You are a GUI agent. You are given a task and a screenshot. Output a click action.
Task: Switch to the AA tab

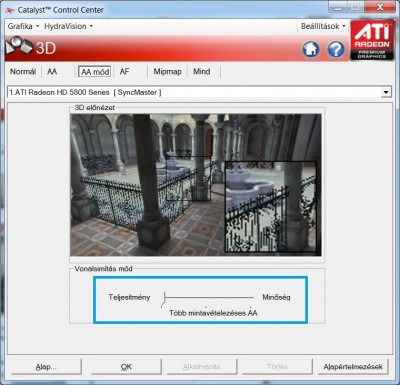pos(52,72)
